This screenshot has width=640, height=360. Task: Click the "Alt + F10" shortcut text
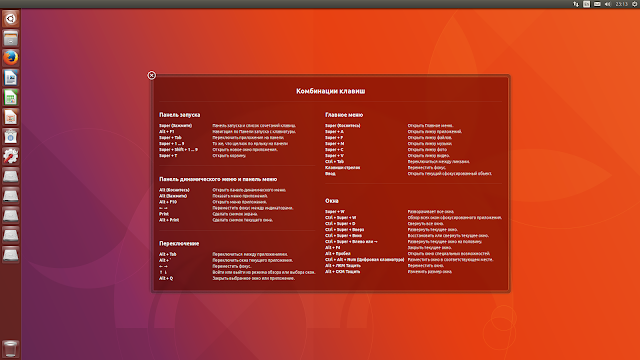click(168, 202)
